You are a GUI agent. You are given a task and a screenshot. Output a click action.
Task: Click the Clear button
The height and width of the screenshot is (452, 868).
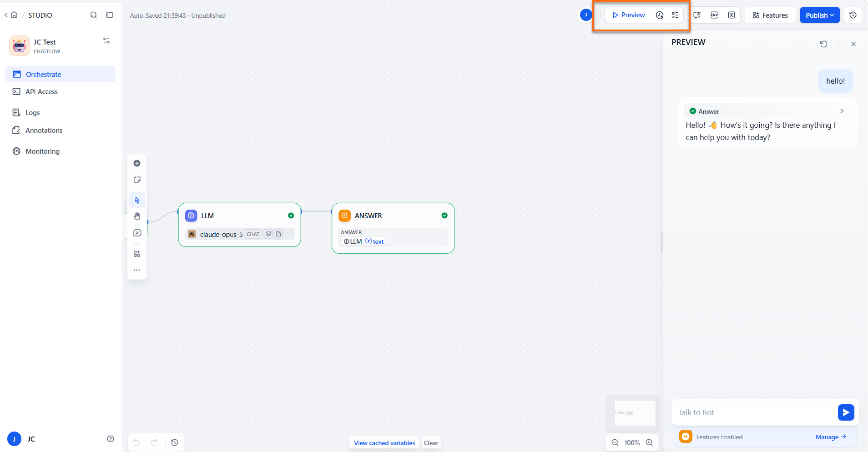431,443
